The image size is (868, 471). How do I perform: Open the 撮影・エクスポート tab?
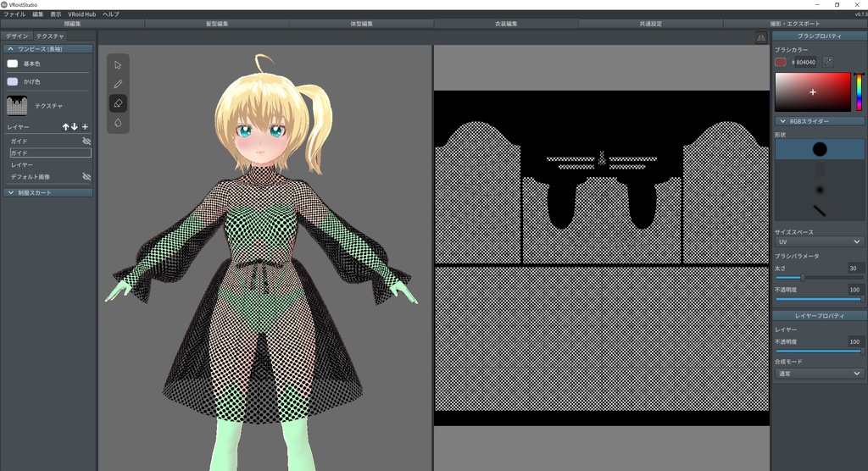pyautogui.click(x=794, y=24)
